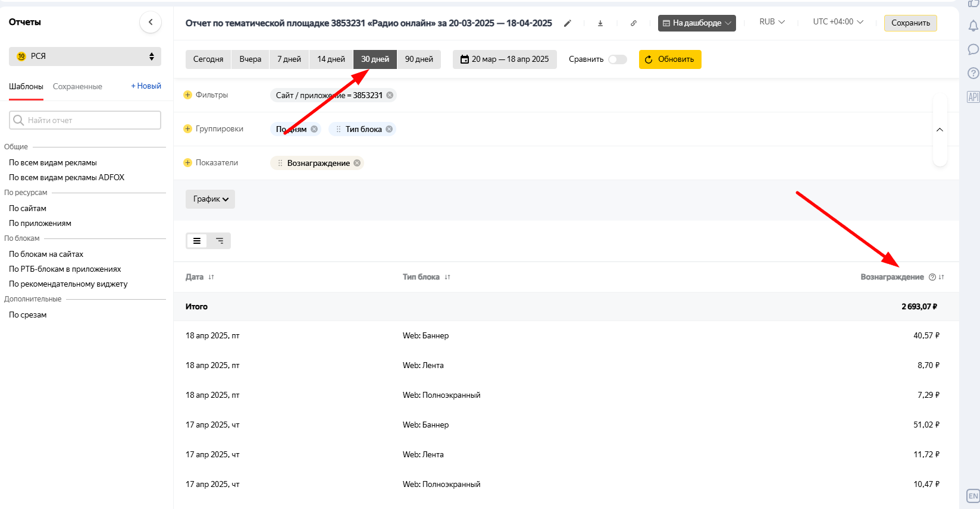Click the 40,57 ₽ reward value
This screenshot has width=980, height=509.
pos(926,336)
